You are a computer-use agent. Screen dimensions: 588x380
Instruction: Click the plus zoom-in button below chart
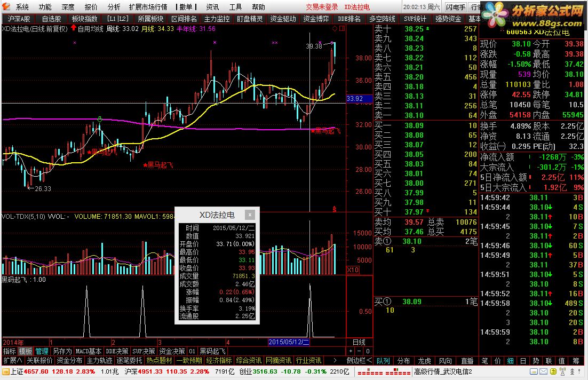click(x=351, y=351)
